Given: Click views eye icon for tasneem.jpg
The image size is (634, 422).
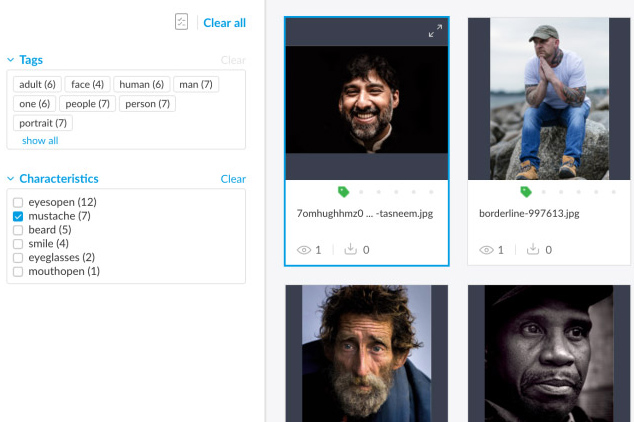Looking at the screenshot, I should [304, 250].
